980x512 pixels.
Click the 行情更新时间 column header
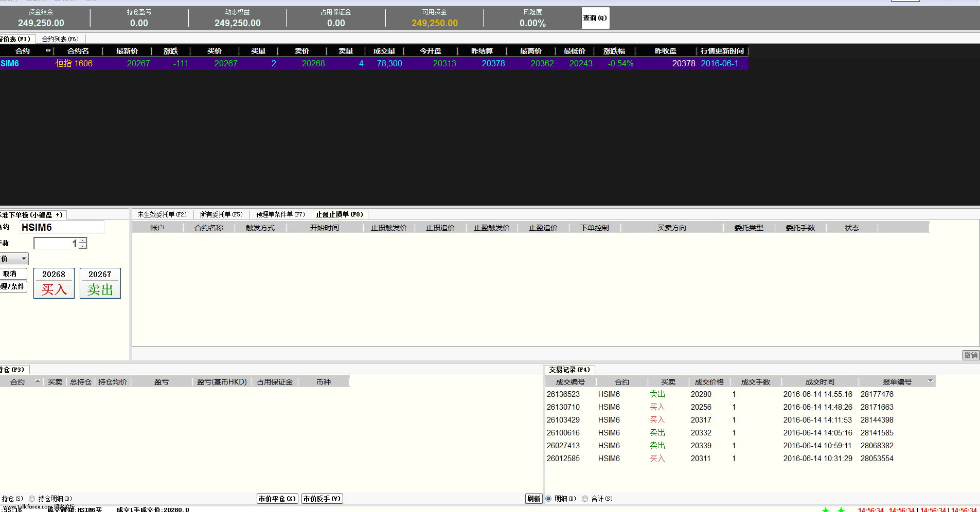pyautogui.click(x=722, y=51)
